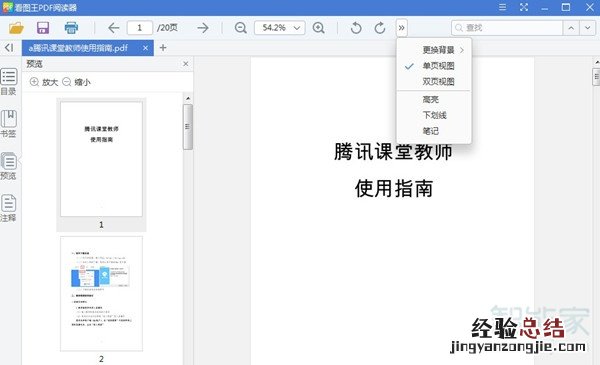Expand the 更换背景 submenu
Image resolution: width=600 pixels, height=365 pixels.
click(x=434, y=50)
